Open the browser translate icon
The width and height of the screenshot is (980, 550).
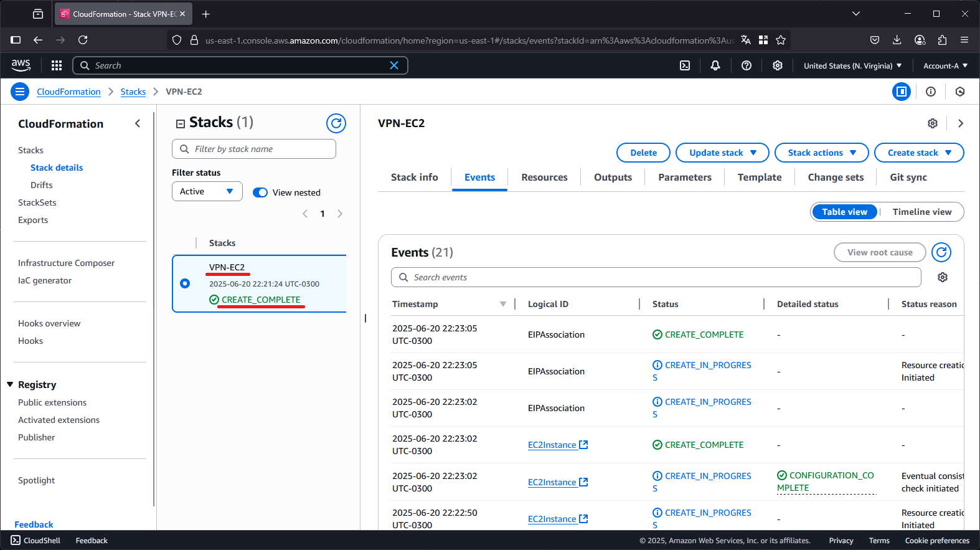pos(746,40)
